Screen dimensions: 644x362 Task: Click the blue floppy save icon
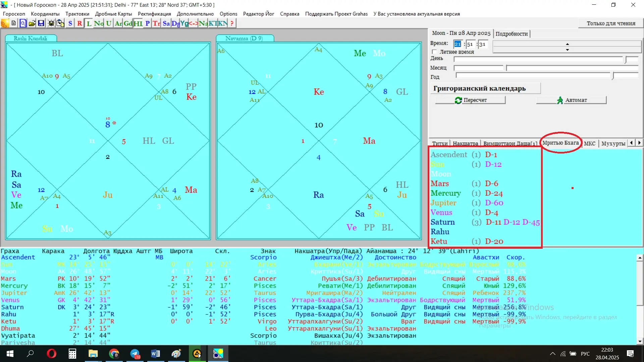tap(41, 23)
